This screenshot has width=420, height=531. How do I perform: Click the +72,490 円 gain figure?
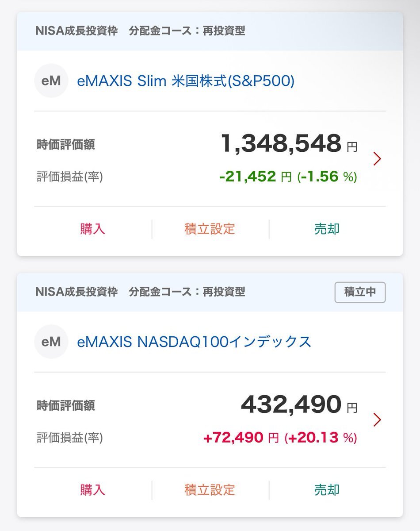click(241, 438)
